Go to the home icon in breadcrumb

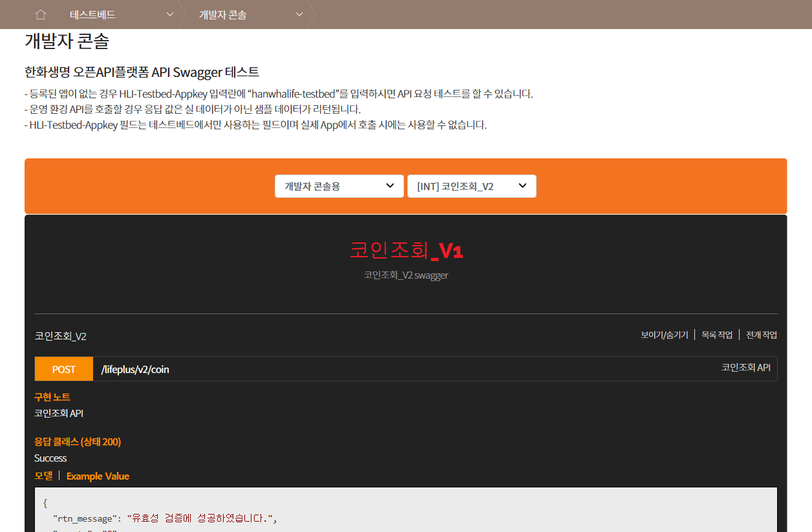point(41,14)
